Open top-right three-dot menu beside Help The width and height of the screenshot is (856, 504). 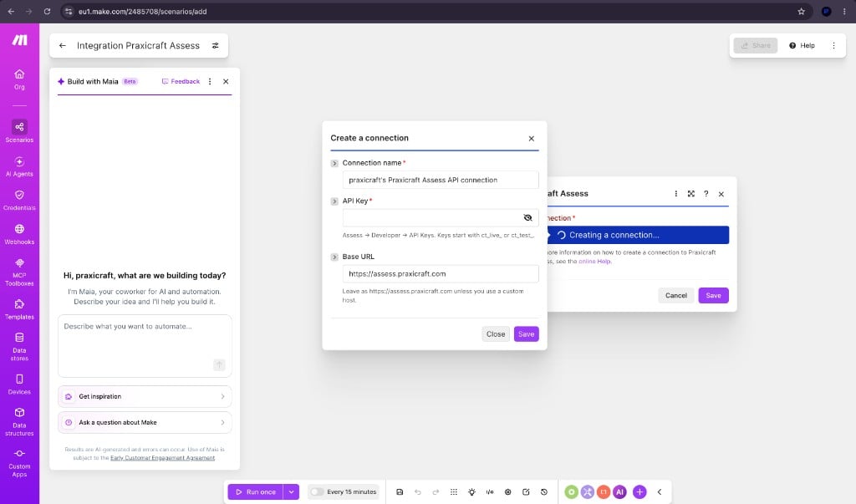(x=833, y=46)
